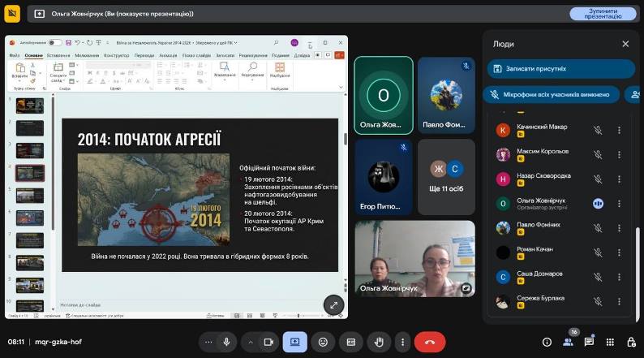The image size is (644, 358).
Task: Select the Павло Фом... video tile
Action: click(x=446, y=95)
